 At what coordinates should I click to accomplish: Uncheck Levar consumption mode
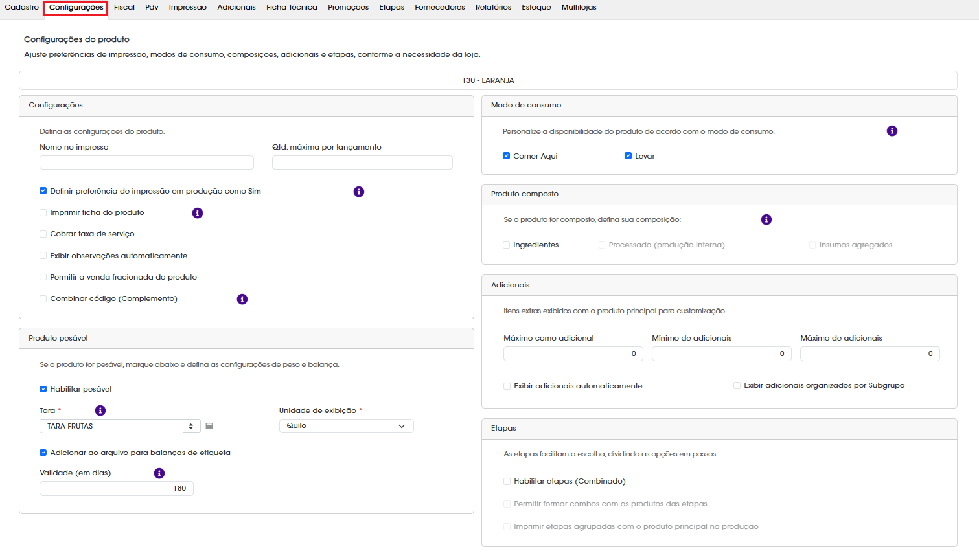(x=628, y=156)
